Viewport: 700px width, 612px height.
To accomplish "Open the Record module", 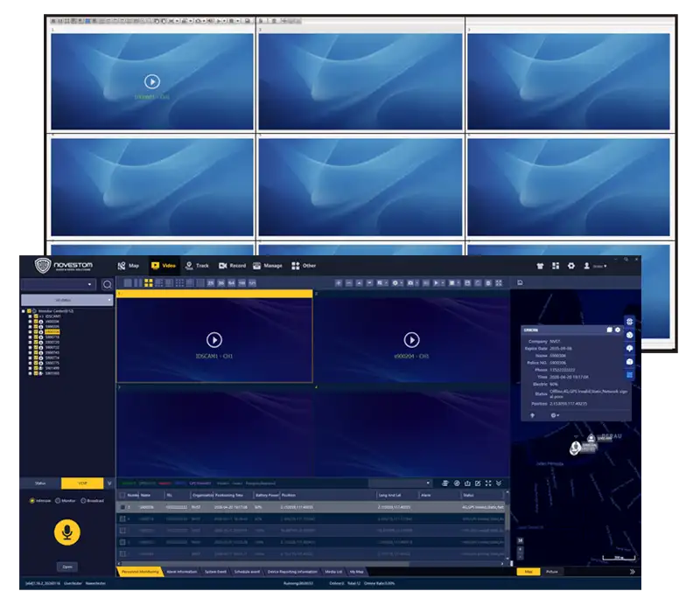I will coord(232,266).
